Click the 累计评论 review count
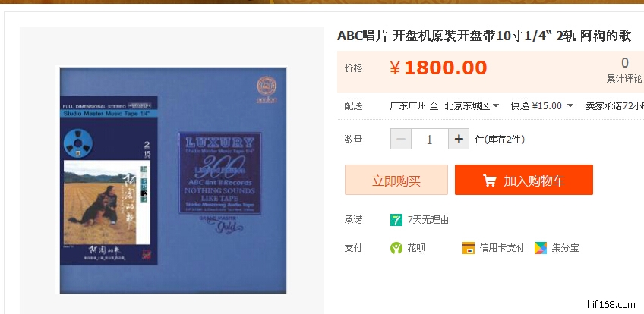Viewport: 644px width, 314px height. (624, 70)
